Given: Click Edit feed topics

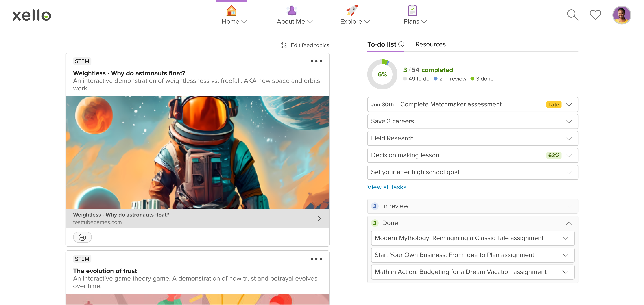Looking at the screenshot, I should pos(305,45).
